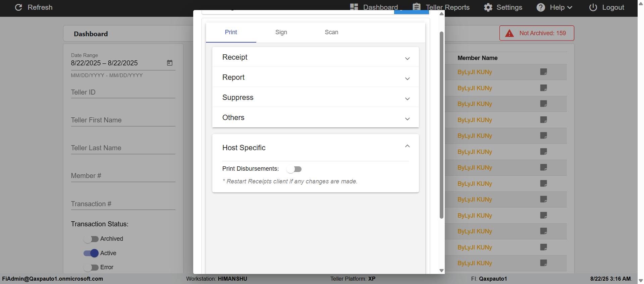Collapse the Host Specific section
This screenshot has width=644, height=284.
(316, 148)
